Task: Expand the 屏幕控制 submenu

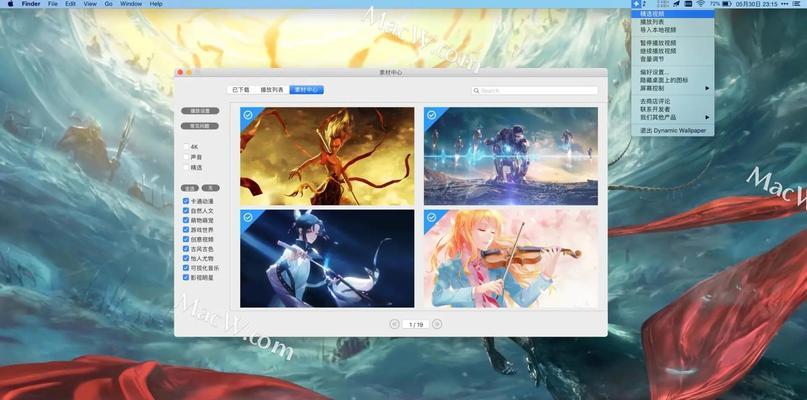Action: [x=673, y=88]
